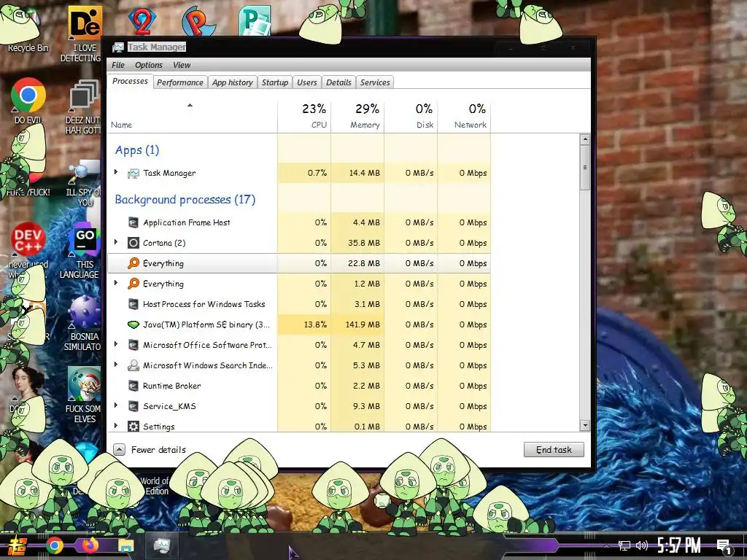Collapse view with Fewer details arrow
Image resolution: width=747 pixels, height=560 pixels.
[x=119, y=449]
